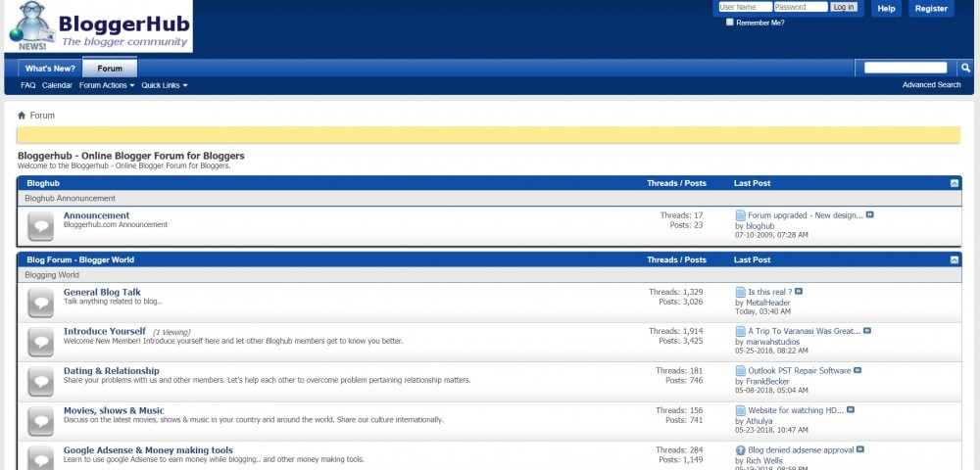Open the Outlook PST Repair Software thread
Viewport: 980px width, 470px height.
pyautogui.click(x=800, y=371)
